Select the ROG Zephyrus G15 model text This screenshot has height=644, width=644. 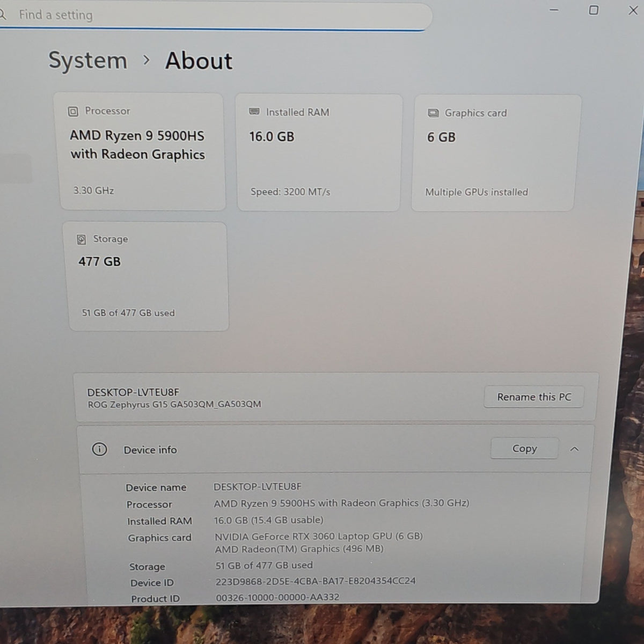coord(174,404)
